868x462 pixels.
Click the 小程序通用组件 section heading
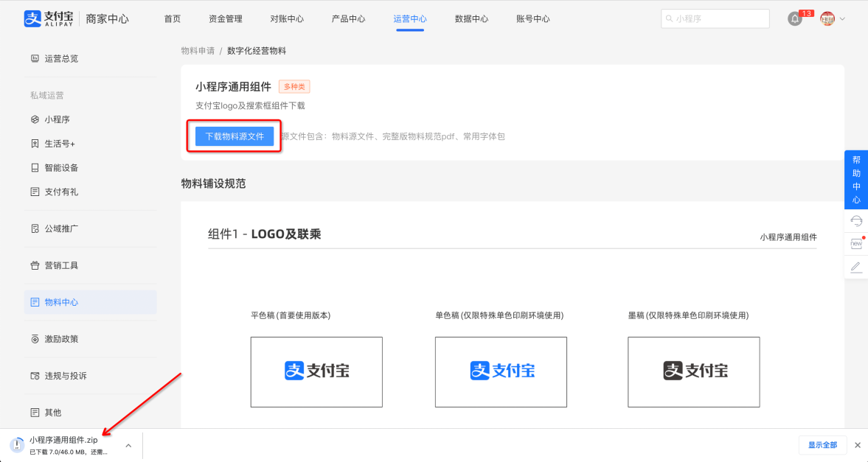pyautogui.click(x=233, y=87)
